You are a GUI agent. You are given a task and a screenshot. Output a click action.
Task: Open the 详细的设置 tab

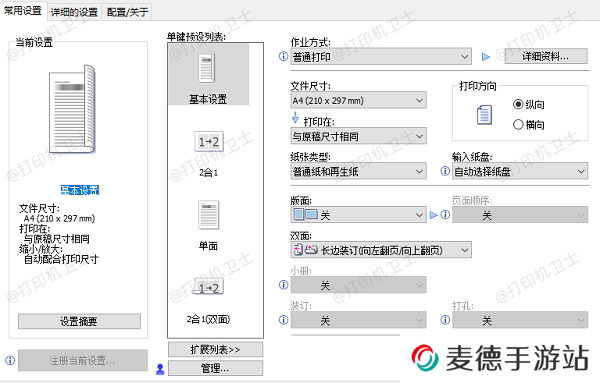[74, 12]
